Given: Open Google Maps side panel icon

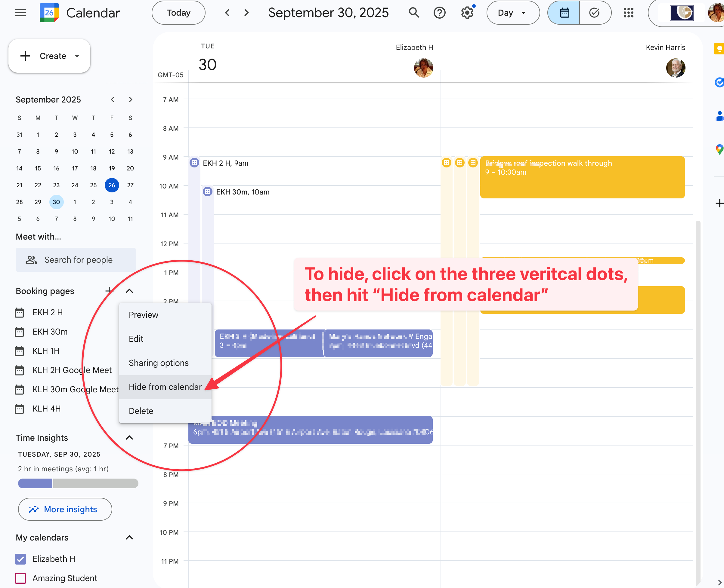Looking at the screenshot, I should [x=719, y=149].
